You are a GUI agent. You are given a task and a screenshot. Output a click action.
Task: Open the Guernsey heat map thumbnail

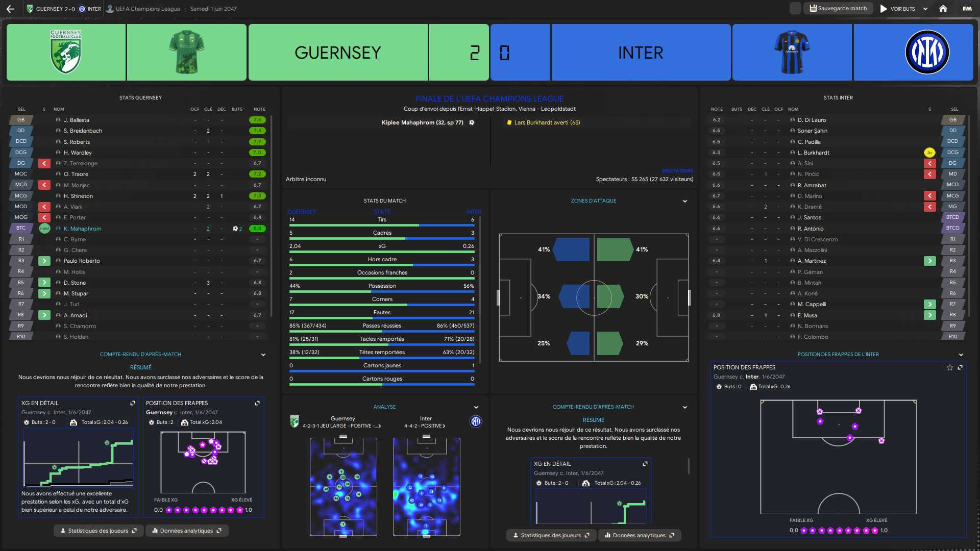343,487
